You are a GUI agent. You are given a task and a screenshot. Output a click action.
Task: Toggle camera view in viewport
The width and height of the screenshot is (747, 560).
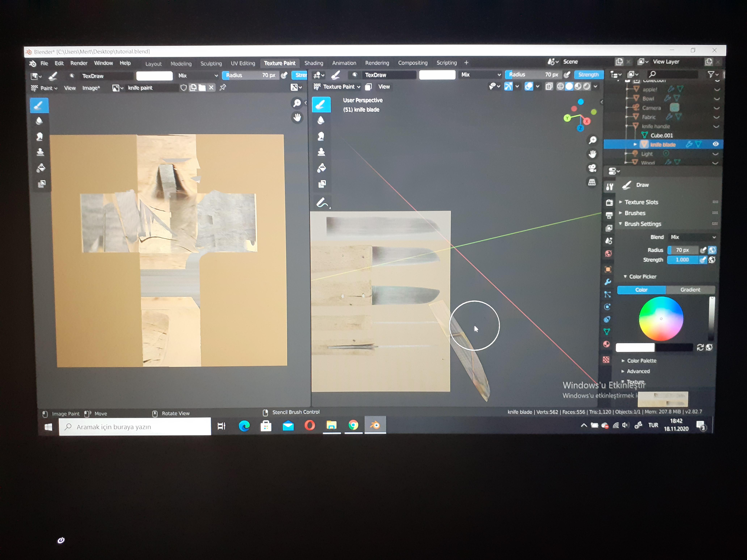[592, 168]
